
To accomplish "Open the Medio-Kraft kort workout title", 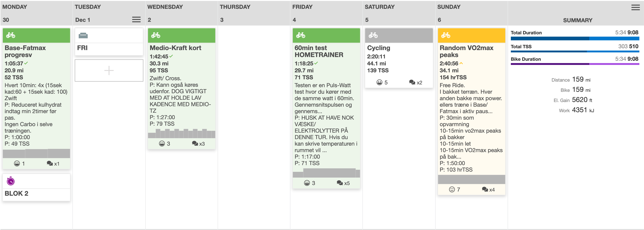I will (x=175, y=48).
